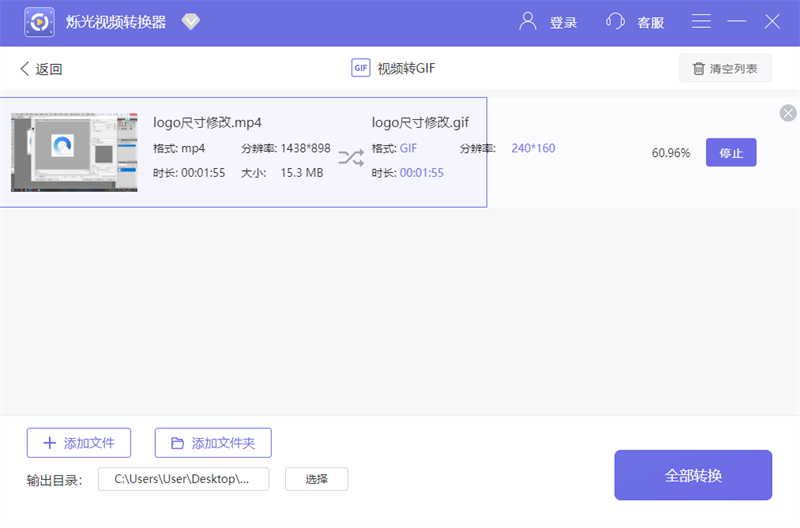
Task: Start converting all with 全部转换 button
Action: (x=693, y=475)
